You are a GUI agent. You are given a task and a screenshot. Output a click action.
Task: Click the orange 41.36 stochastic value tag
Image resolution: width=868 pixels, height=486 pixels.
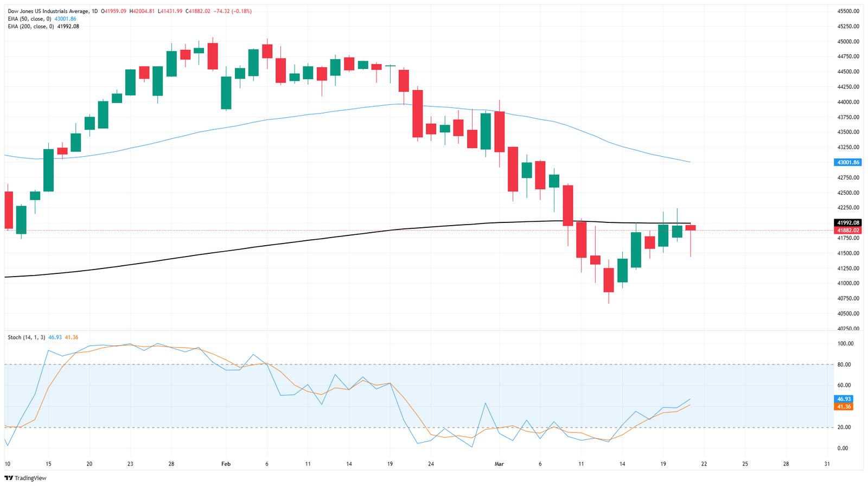(x=845, y=406)
